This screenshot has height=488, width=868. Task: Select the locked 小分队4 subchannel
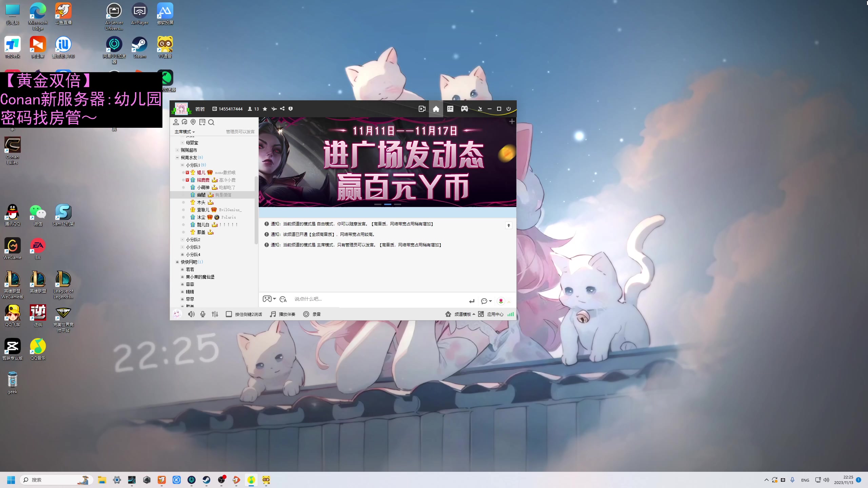tap(193, 255)
